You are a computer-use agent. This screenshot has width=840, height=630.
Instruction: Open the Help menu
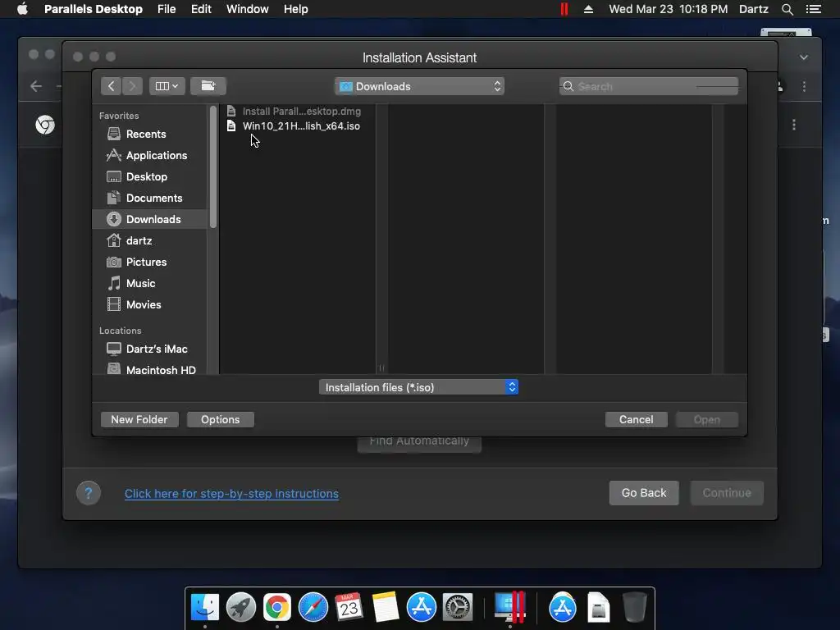[295, 9]
